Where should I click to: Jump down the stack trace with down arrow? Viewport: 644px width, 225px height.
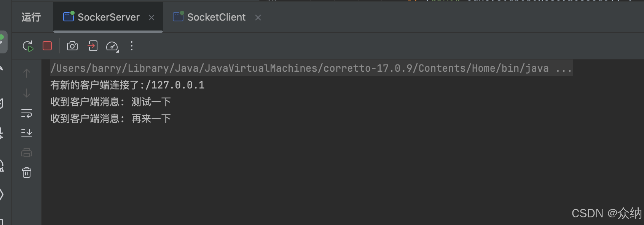(27, 93)
